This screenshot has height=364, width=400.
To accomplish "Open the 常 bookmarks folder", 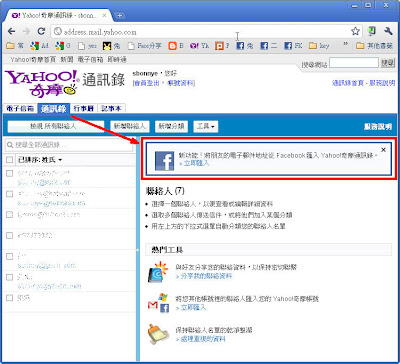I will coord(15,46).
